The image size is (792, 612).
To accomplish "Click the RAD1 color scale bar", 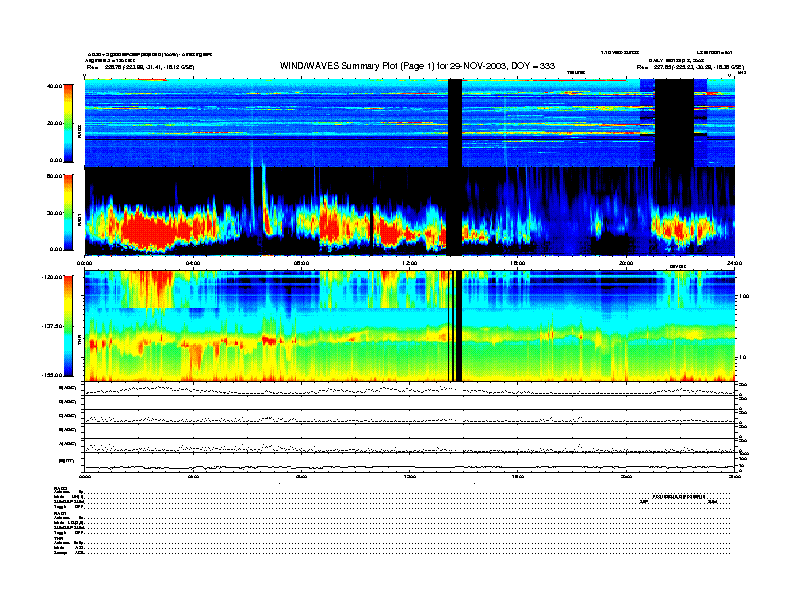I will 68,212.
